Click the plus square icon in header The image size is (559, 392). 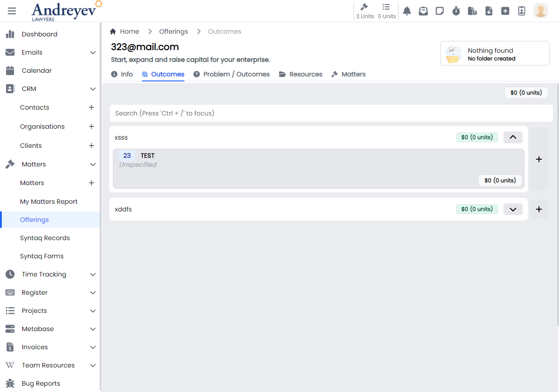pyautogui.click(x=505, y=11)
